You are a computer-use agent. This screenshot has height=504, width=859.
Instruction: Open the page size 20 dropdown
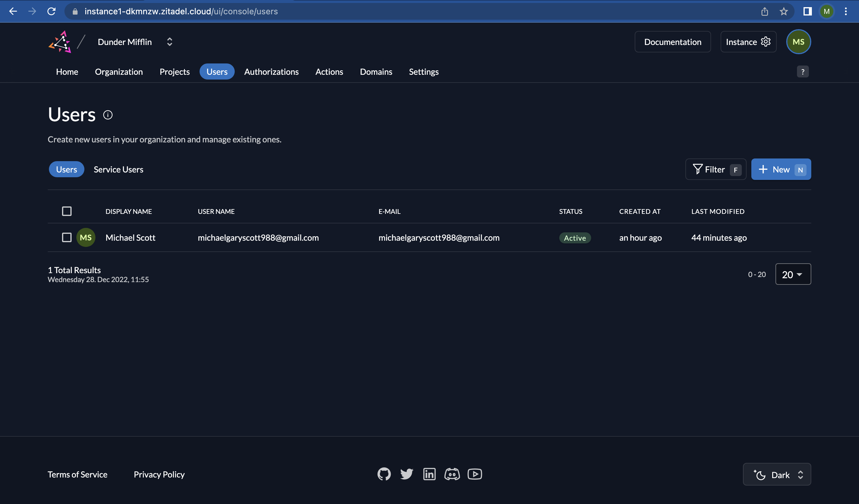coord(793,274)
